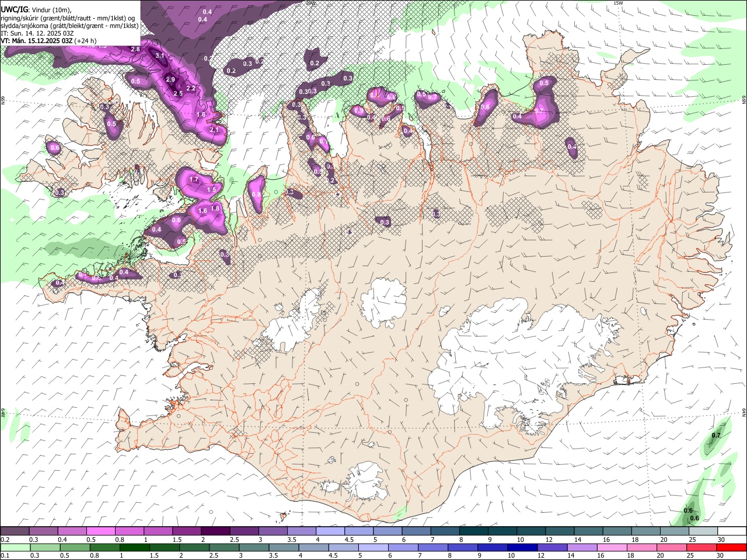This screenshot has width=747, height=560.
Task: Select the rain legend swatch between 0.1 and 0.3
Action: (x=15, y=547)
